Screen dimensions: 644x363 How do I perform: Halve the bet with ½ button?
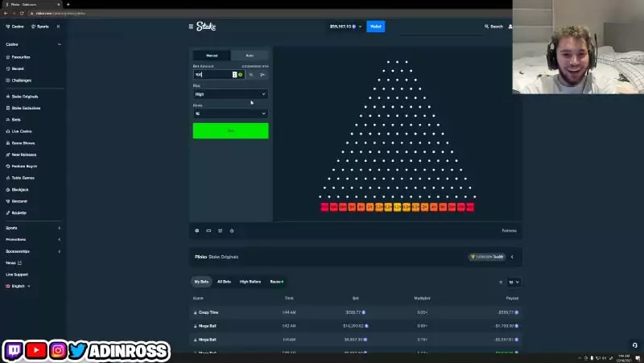pos(251,75)
